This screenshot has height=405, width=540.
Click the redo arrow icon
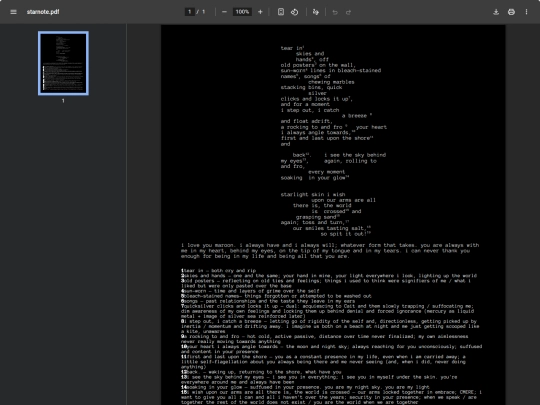tap(349, 12)
